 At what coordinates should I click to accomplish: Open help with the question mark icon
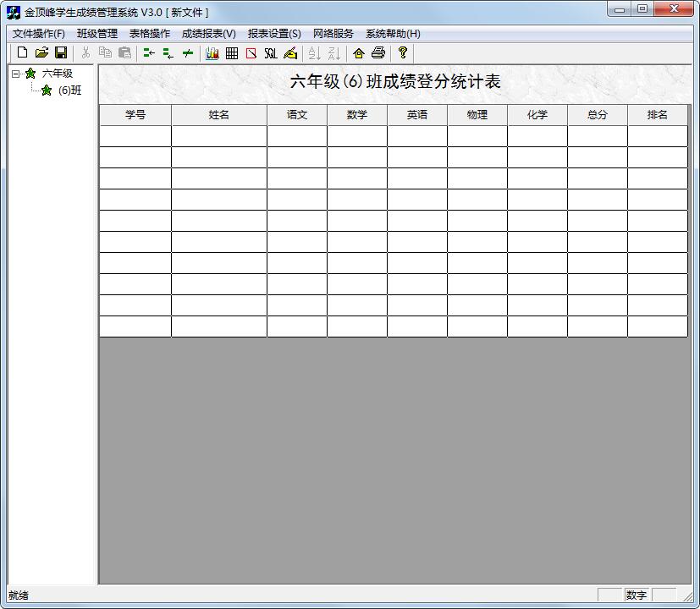[403, 53]
